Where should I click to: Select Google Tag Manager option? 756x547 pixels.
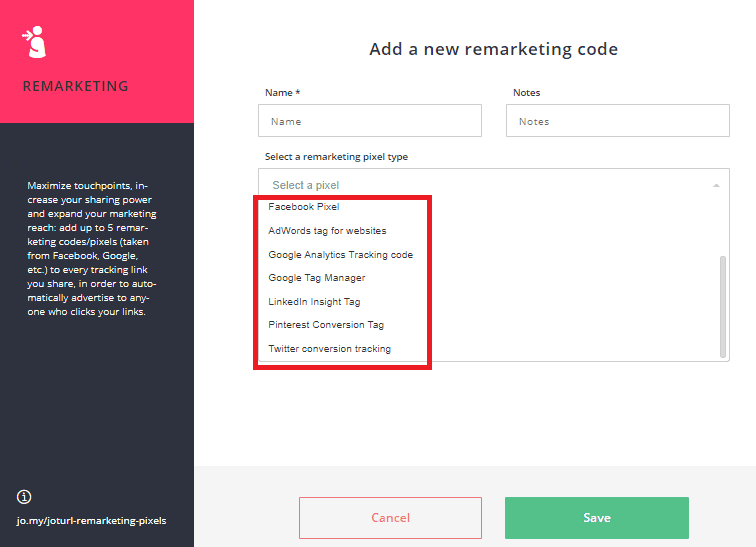[317, 278]
